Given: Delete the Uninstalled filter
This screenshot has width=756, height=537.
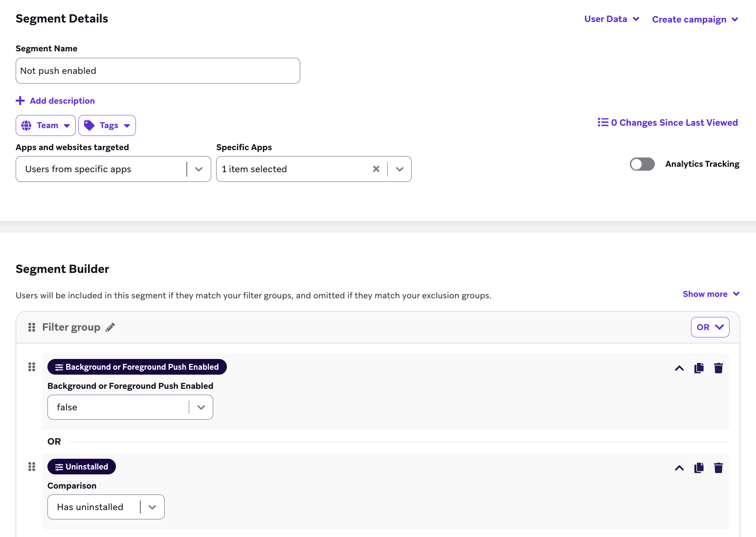Looking at the screenshot, I should pos(718,468).
